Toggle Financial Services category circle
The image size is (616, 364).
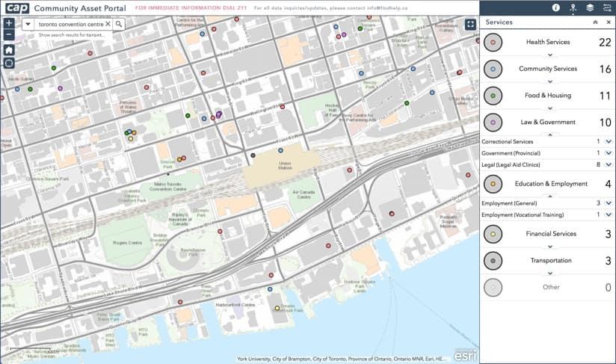coord(493,235)
